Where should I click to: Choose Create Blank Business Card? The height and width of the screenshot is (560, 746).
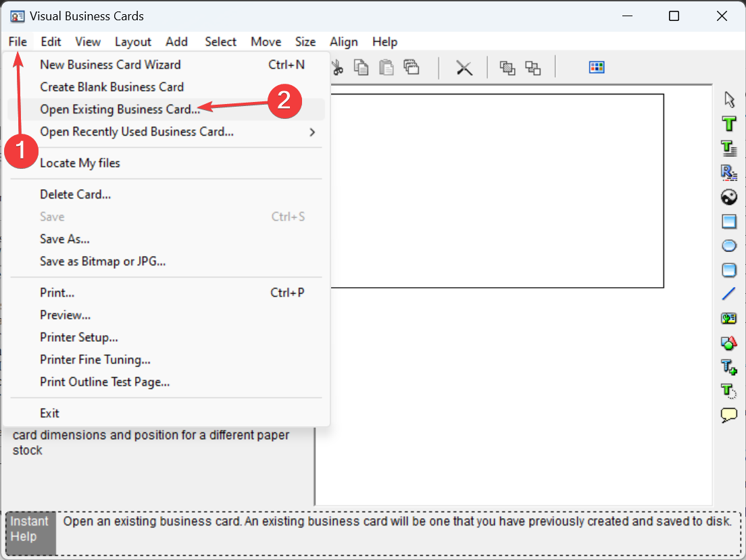click(x=166, y=87)
